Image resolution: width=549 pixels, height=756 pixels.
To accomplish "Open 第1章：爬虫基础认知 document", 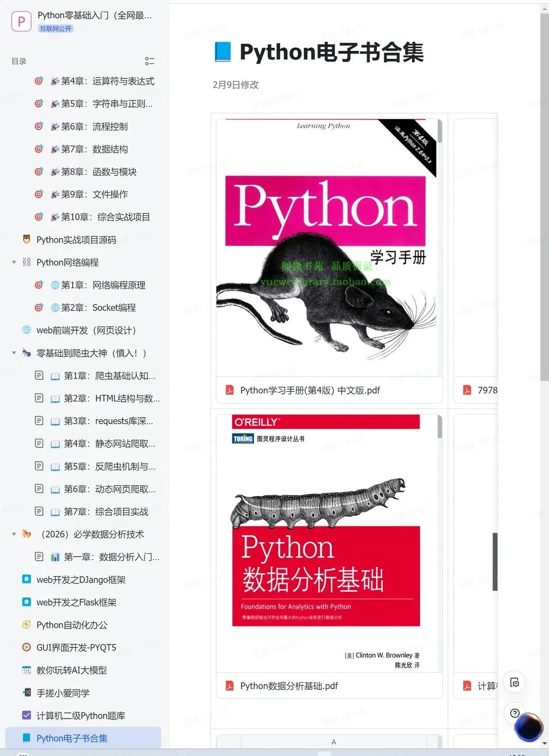I will point(110,376).
